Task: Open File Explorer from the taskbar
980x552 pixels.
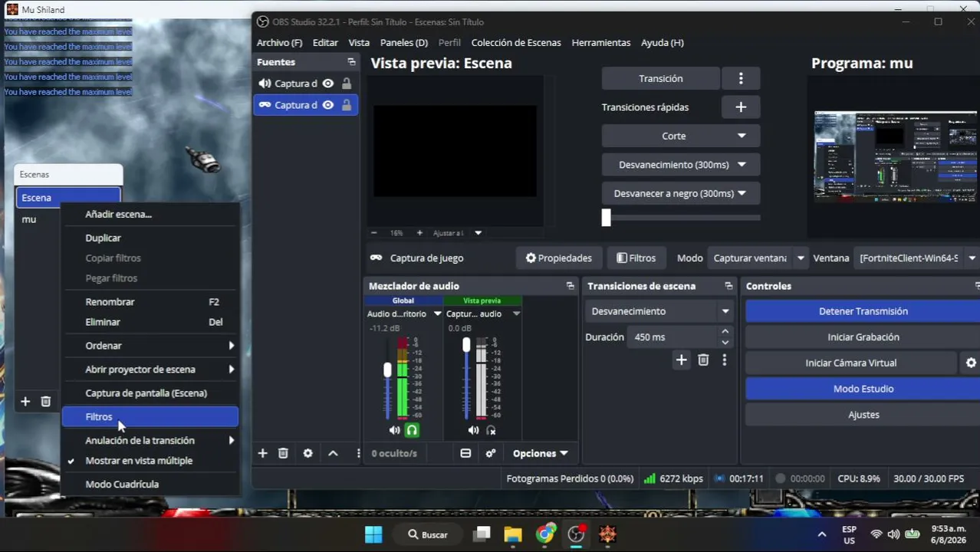Action: pyautogui.click(x=513, y=534)
